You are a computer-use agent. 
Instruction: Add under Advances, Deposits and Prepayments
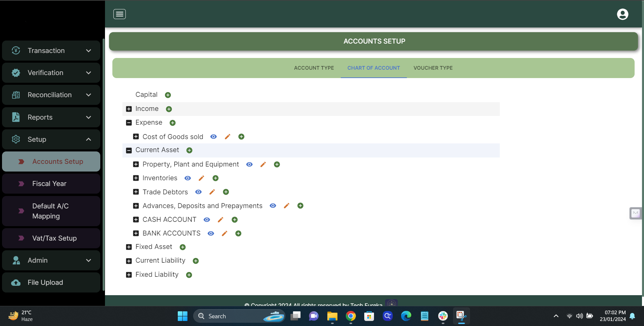tap(301, 206)
